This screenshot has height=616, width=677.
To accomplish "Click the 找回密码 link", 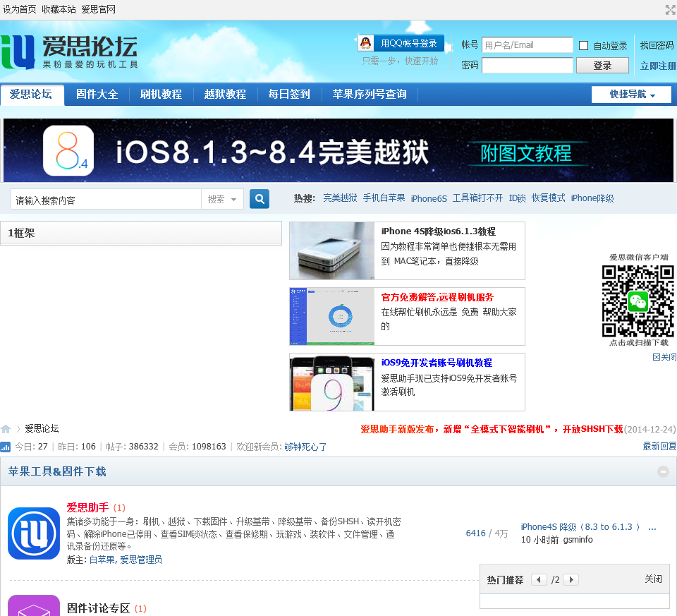I will click(x=657, y=45).
